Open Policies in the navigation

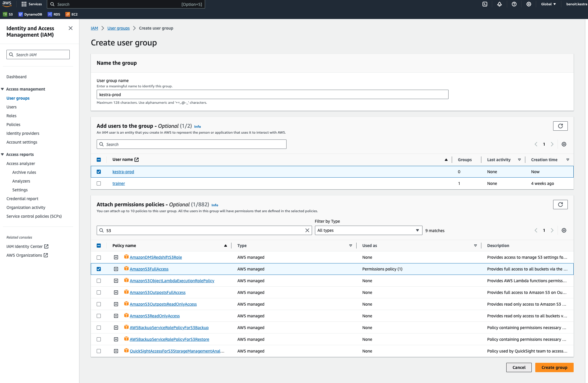pos(13,125)
